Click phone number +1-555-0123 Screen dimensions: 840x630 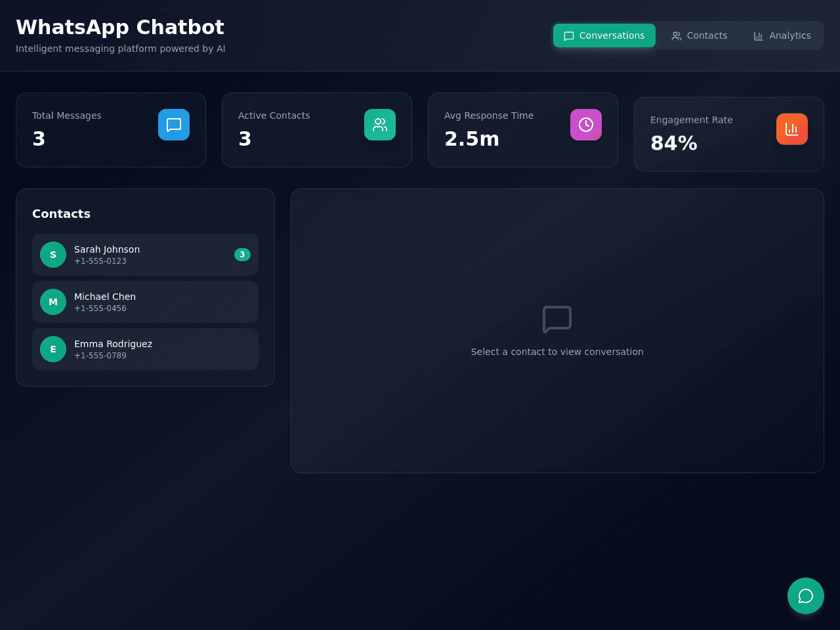click(x=100, y=261)
